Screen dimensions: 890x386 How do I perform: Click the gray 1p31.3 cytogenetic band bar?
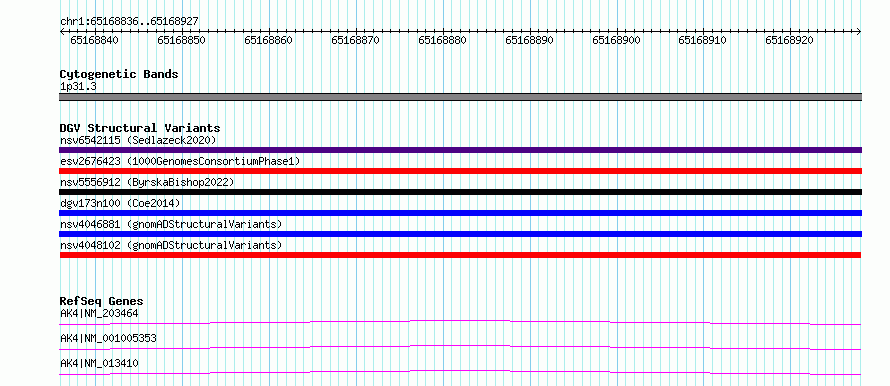pyautogui.click(x=460, y=97)
